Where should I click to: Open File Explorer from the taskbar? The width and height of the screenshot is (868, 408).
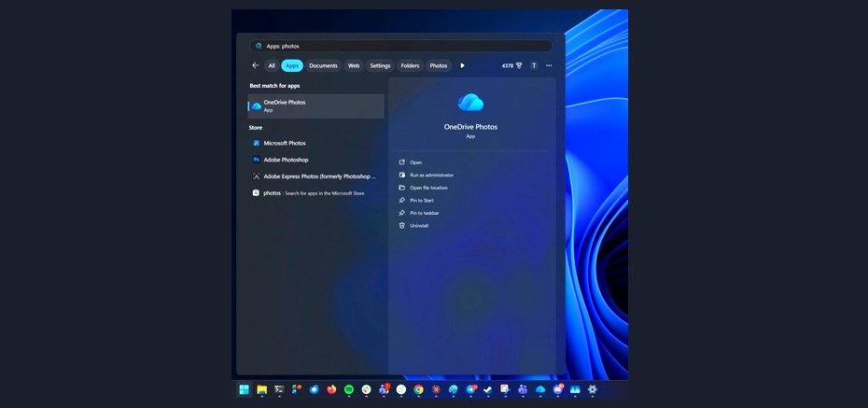pyautogui.click(x=262, y=389)
